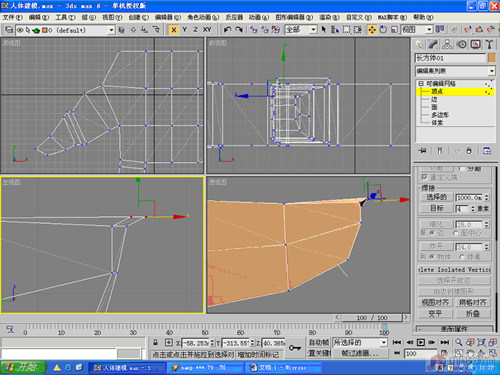Click the Pin Stack icon

coord(422,151)
